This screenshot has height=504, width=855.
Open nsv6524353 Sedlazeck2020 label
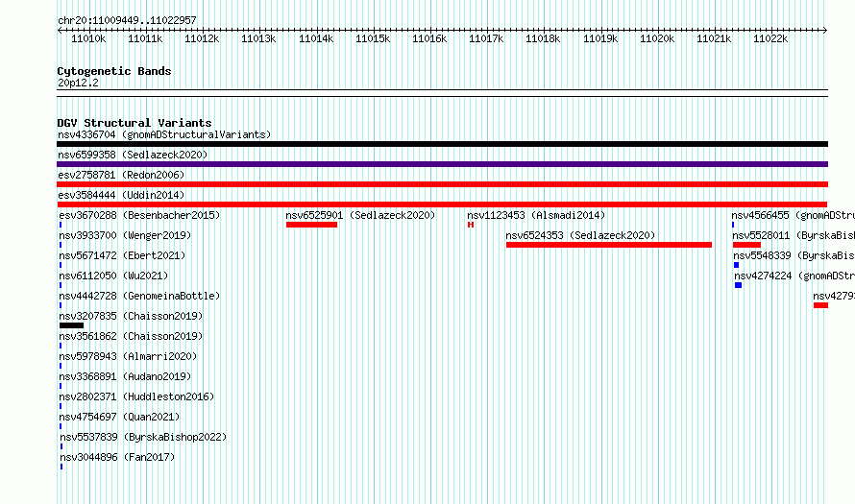pos(580,235)
